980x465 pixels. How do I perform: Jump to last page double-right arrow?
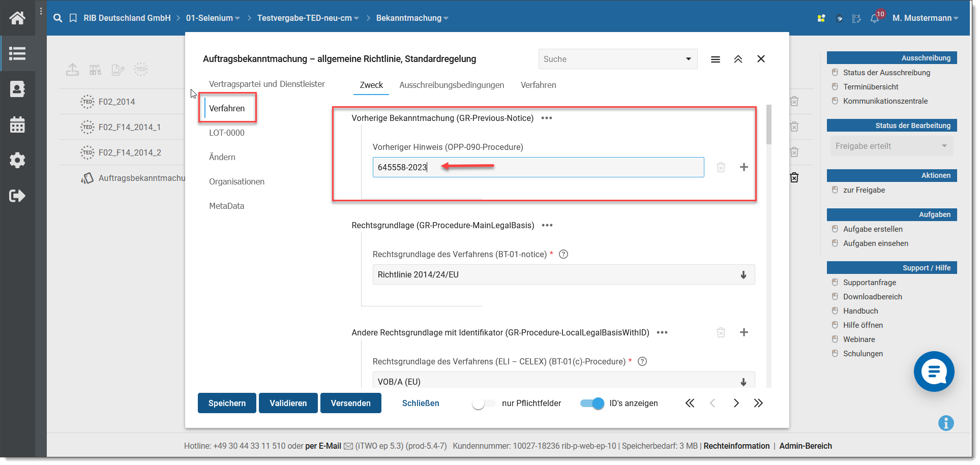pos(758,403)
